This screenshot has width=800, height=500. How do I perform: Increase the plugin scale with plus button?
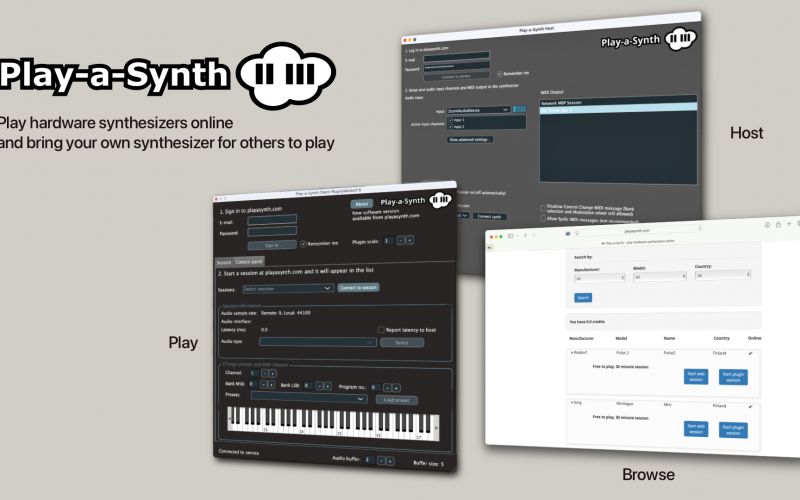tap(409, 240)
